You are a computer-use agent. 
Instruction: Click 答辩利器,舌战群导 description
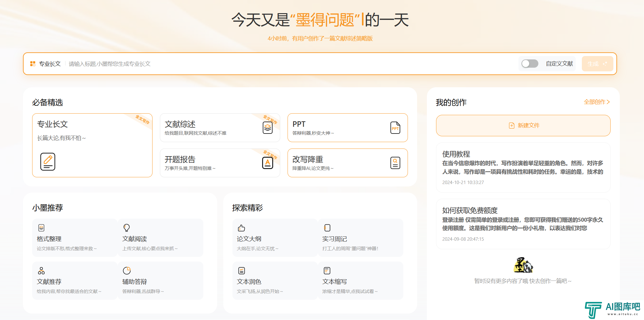(x=143, y=292)
